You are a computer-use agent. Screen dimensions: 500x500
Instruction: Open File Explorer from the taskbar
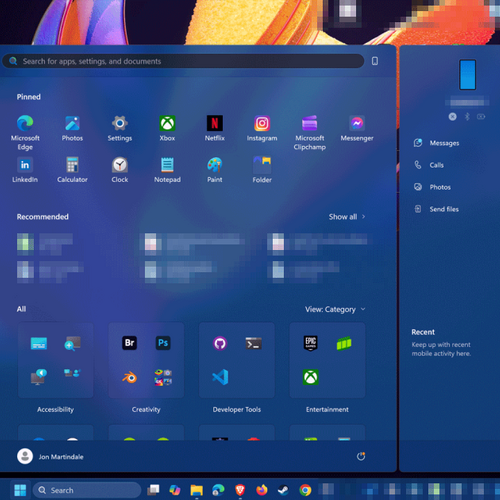(x=197, y=490)
